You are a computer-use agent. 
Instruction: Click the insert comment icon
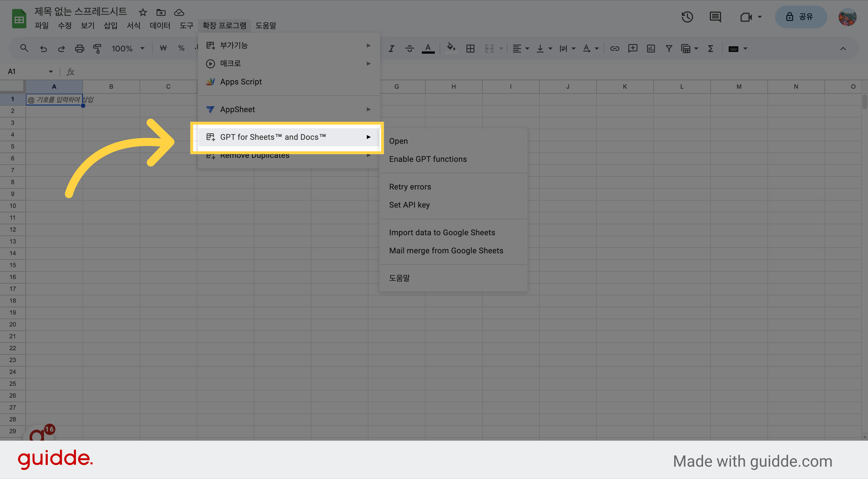[633, 49]
